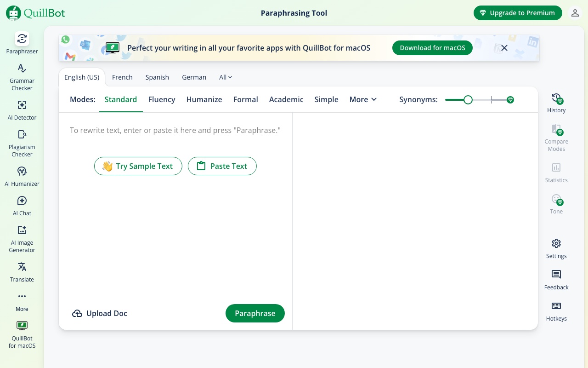Viewport: 588px width, 368px height.
Task: Open the Grammar Checker tool
Action: point(22,76)
